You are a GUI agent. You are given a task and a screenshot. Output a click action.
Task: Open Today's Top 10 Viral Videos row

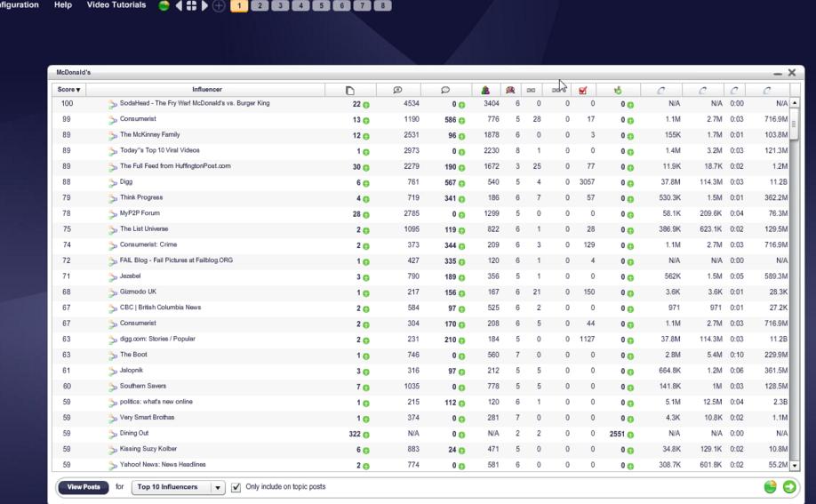pos(160,150)
